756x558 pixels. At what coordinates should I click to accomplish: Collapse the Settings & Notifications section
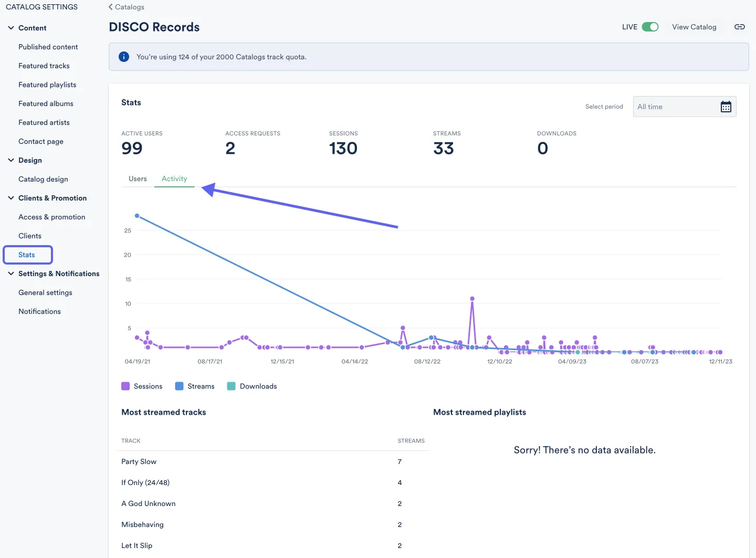11,273
